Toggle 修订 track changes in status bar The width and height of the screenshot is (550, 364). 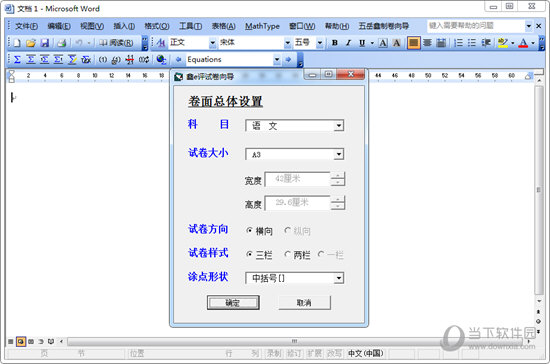[293, 353]
